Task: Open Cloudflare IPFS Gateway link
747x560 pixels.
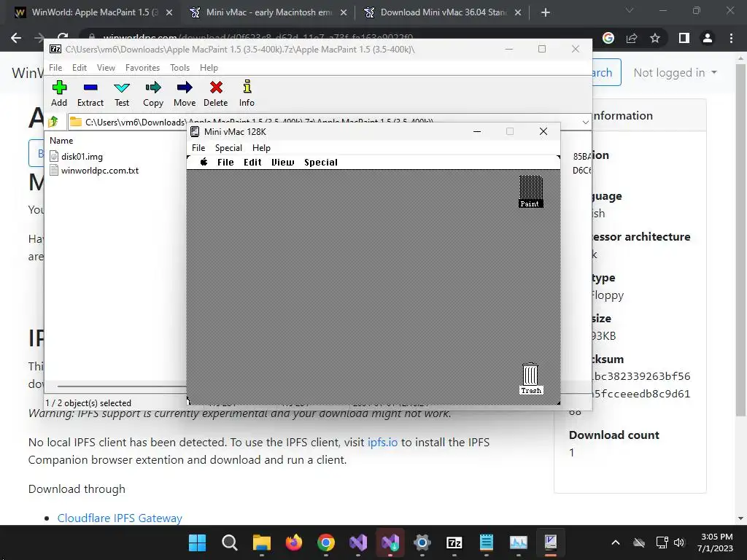Action: pos(120,518)
